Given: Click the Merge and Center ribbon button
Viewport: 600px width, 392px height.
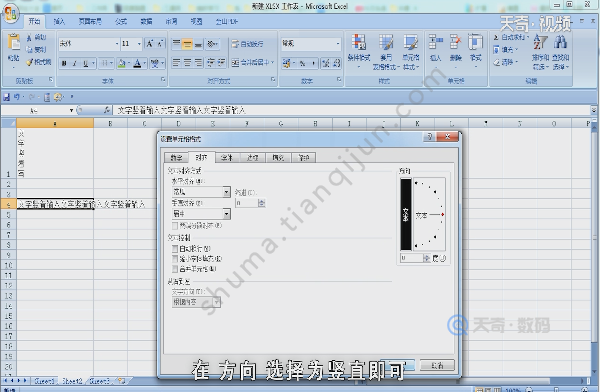Looking at the screenshot, I should [x=253, y=62].
